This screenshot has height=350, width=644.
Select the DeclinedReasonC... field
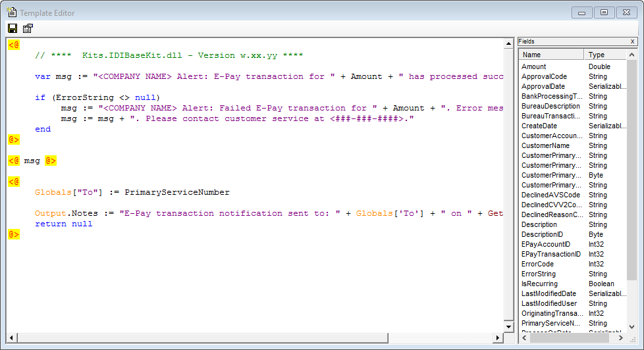[573, 214]
